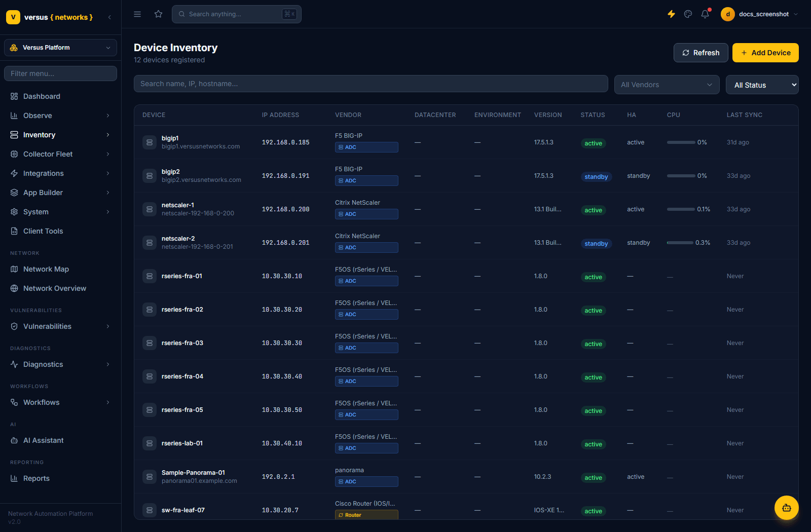
Task: Click the netscaler-1 device server icon
Action: pos(150,209)
